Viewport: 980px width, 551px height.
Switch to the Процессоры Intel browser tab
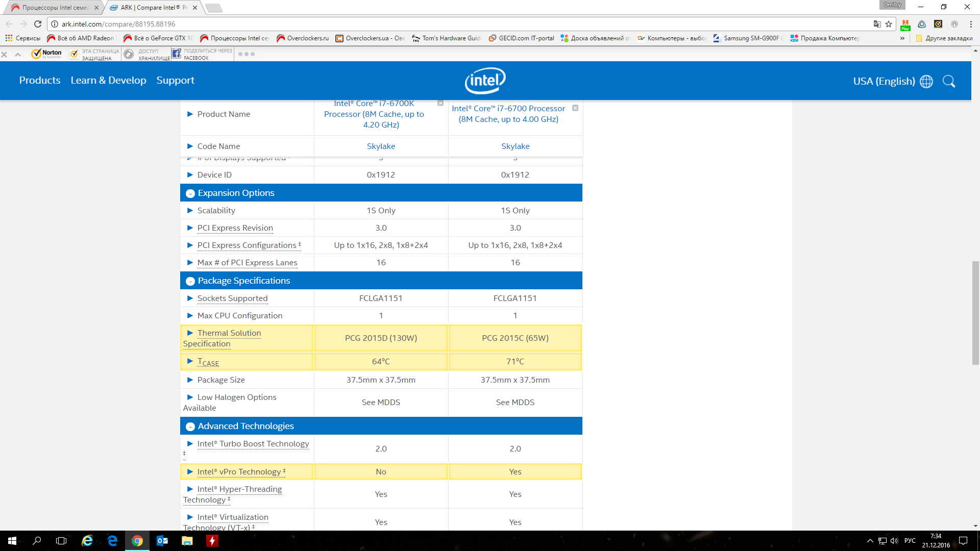point(54,8)
